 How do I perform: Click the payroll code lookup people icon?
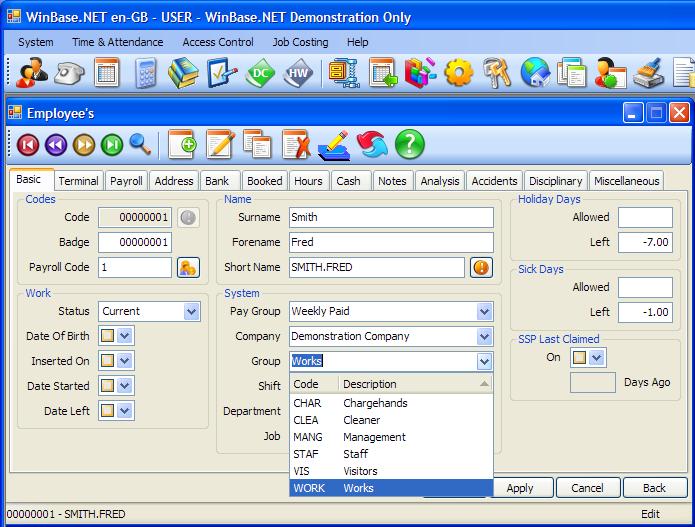tap(188, 267)
